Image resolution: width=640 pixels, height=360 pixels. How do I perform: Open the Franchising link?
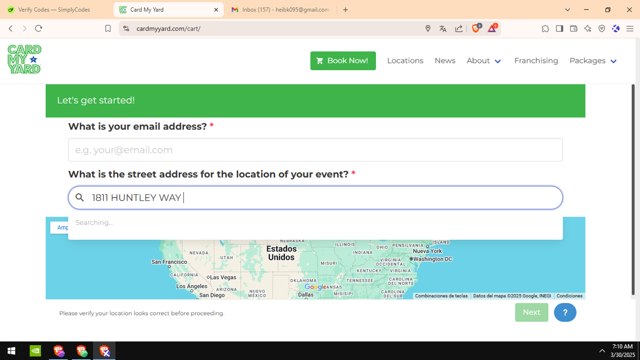pos(536,61)
